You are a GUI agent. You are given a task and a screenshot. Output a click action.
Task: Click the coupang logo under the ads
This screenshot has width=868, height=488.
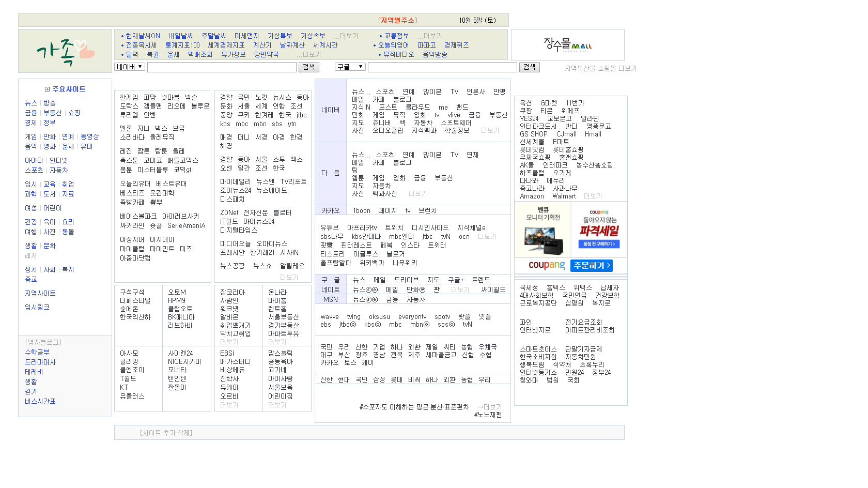click(547, 265)
